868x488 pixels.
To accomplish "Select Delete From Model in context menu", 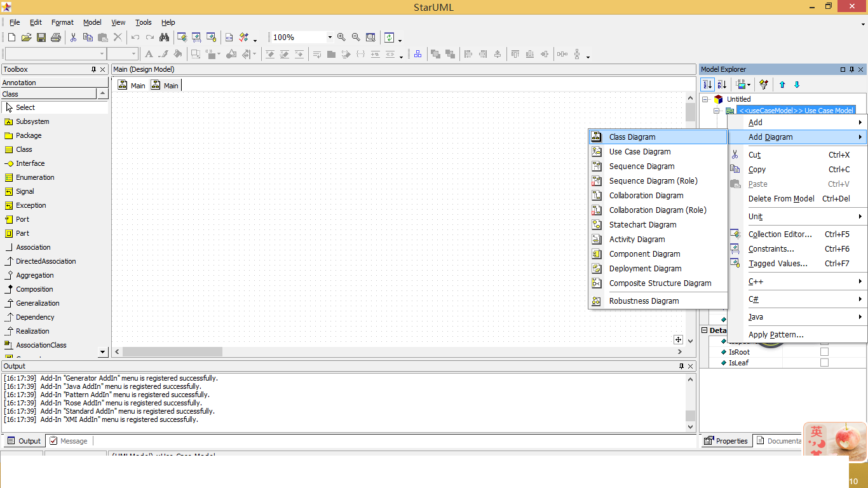I will (x=797, y=199).
